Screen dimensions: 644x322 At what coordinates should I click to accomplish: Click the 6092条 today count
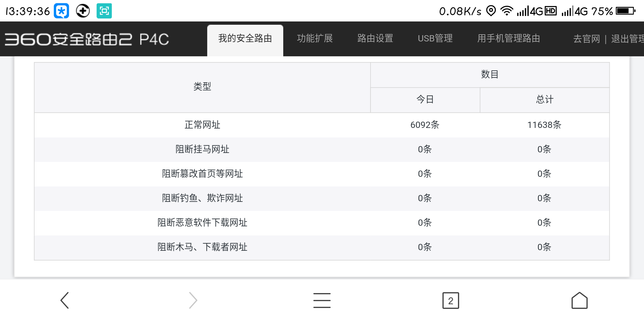[425, 125]
